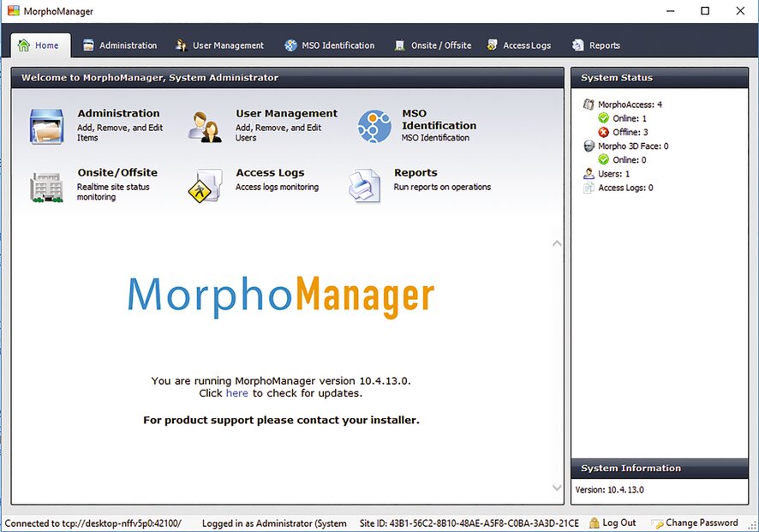Click the Morpho 3D Face device icon
Image resolution: width=759 pixels, height=532 pixels.
coord(589,146)
